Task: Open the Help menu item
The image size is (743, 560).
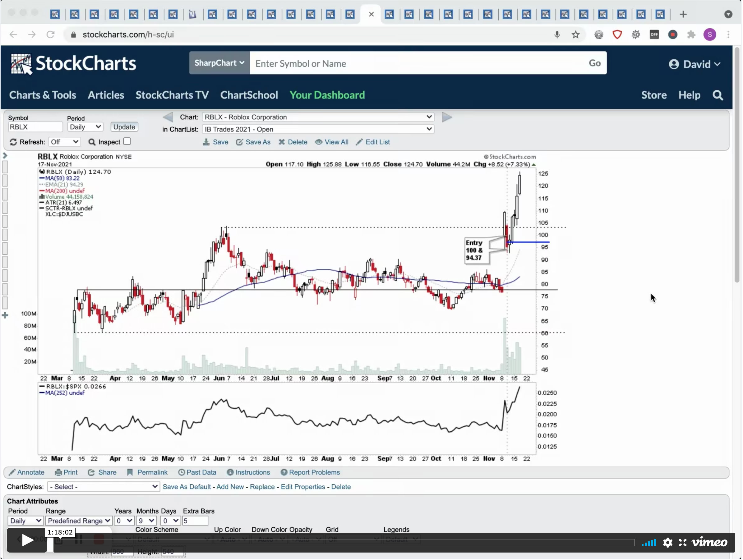Action: [x=689, y=95]
